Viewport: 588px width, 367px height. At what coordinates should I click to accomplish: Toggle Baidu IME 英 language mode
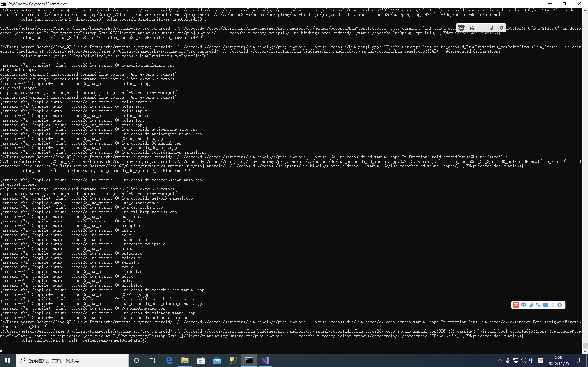pos(472,28)
